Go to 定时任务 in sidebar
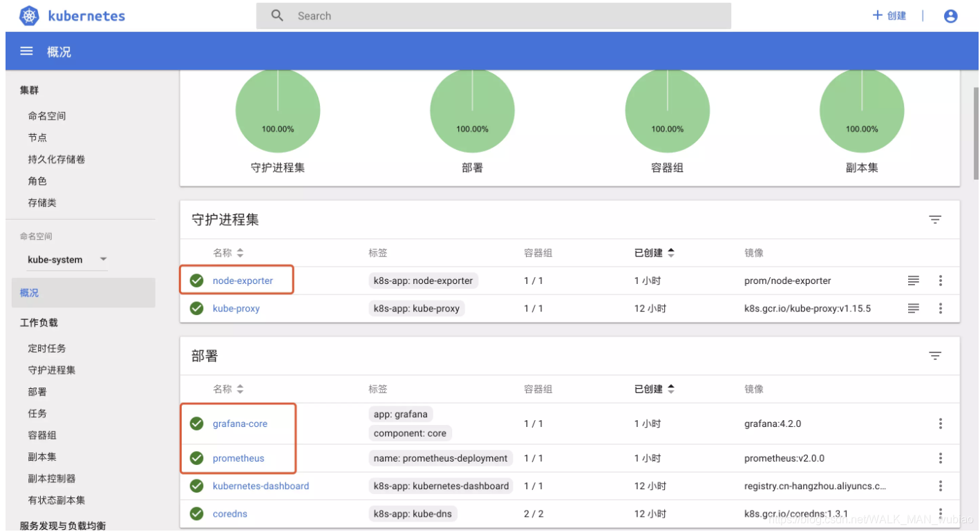 tap(47, 348)
